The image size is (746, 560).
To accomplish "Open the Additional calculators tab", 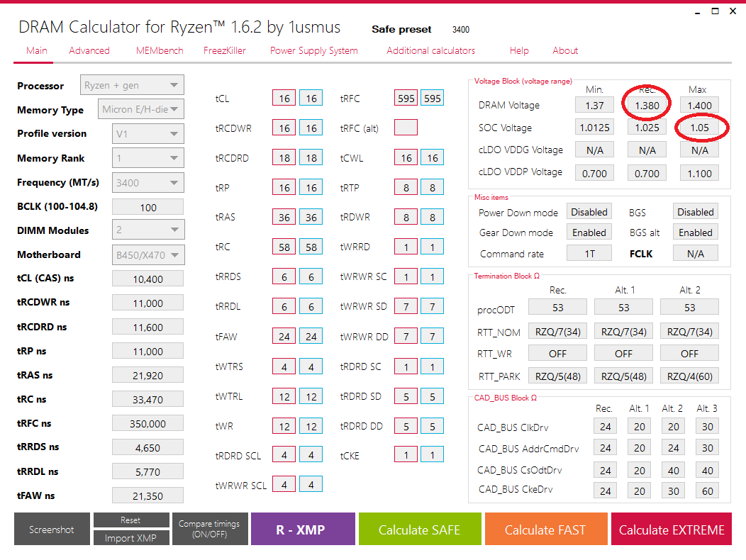I will (x=430, y=51).
